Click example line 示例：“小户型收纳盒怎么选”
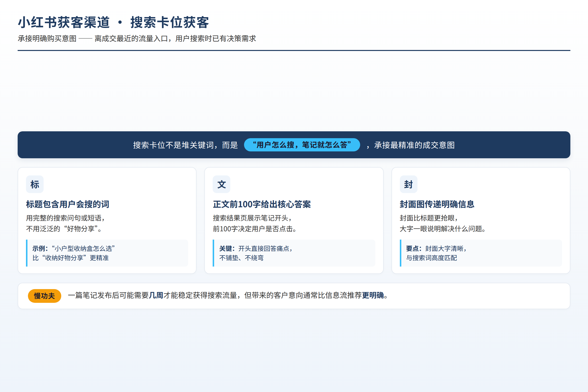Image resolution: width=588 pixels, height=392 pixels. point(73,248)
